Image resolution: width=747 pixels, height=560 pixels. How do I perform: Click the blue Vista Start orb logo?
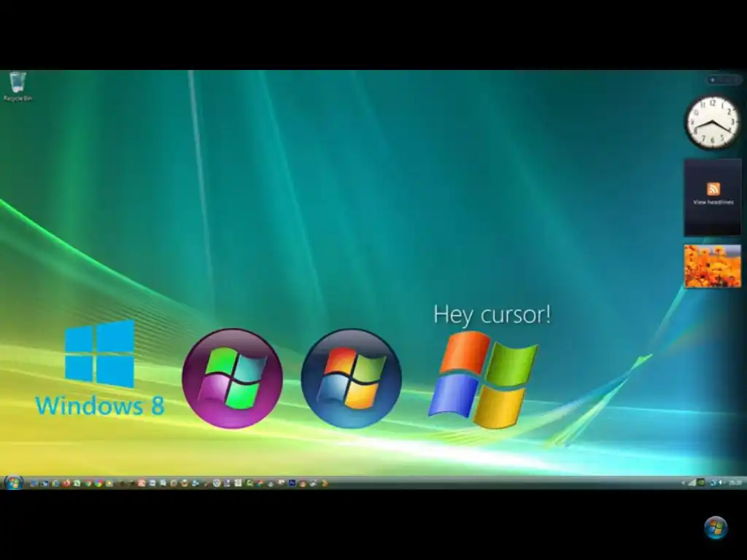tap(351, 378)
